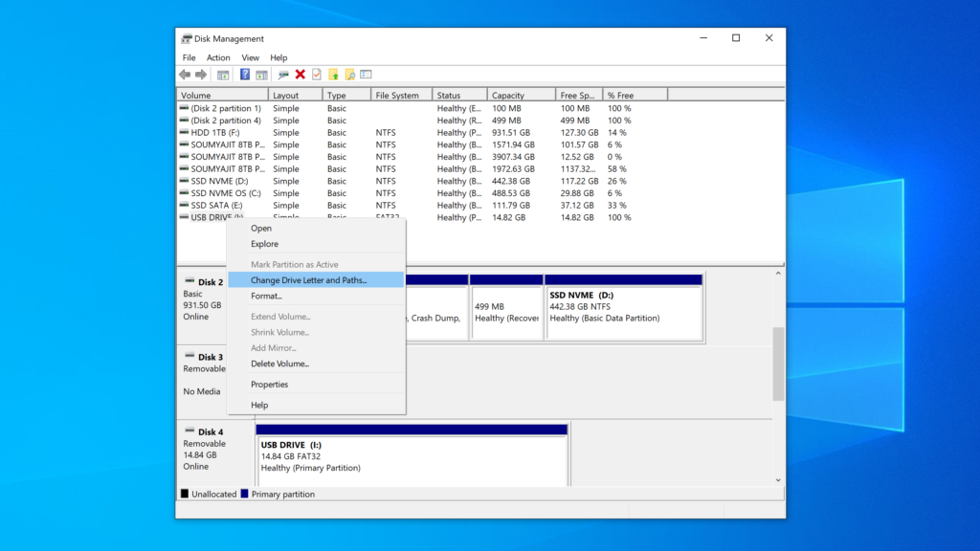Click the "Disk 4" disk label
The width and height of the screenshot is (980, 551).
pyautogui.click(x=211, y=431)
